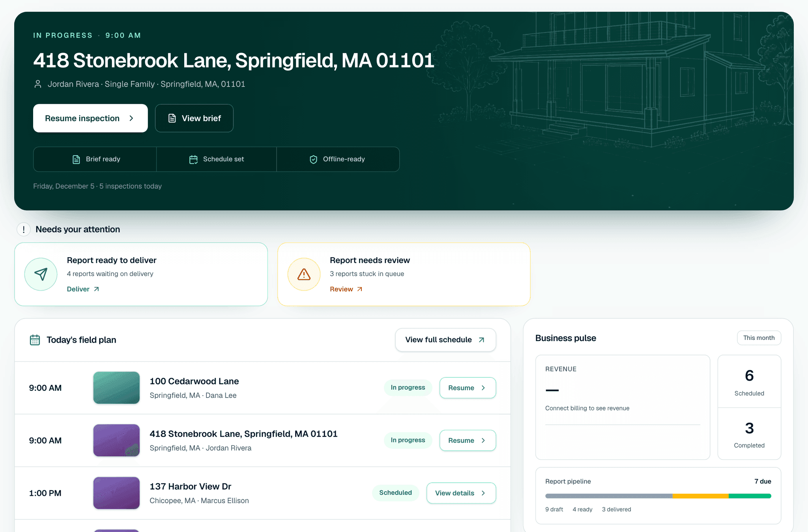Click the document icon in Brief ready
The width and height of the screenshot is (808, 532).
click(77, 159)
